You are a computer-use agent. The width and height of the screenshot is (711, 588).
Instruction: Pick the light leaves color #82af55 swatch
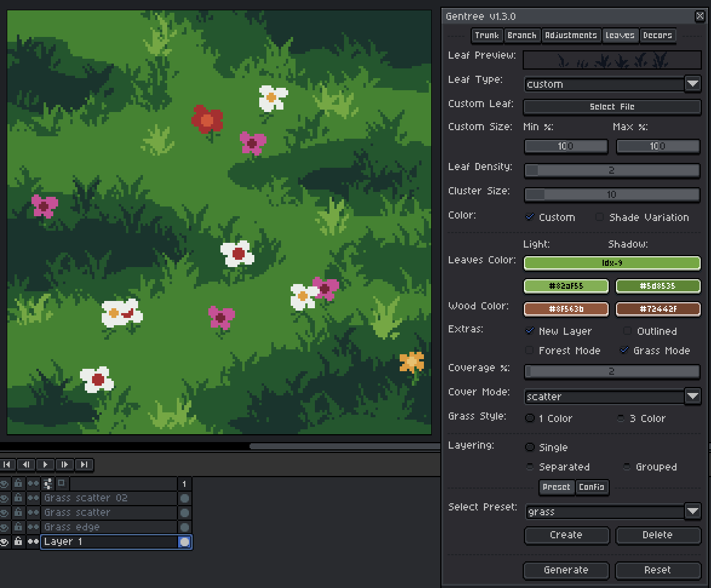(x=566, y=286)
